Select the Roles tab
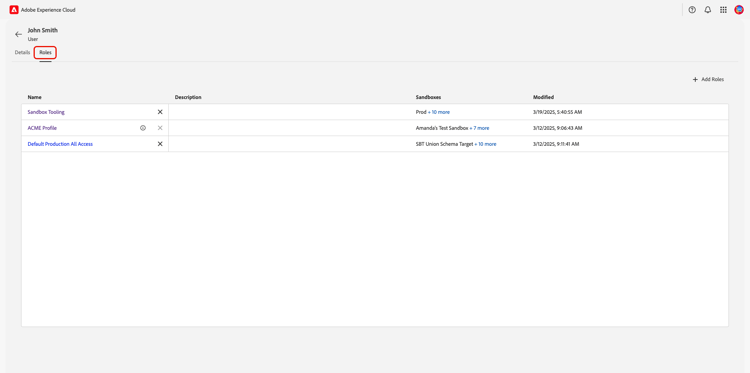The height and width of the screenshot is (373, 750). click(45, 53)
